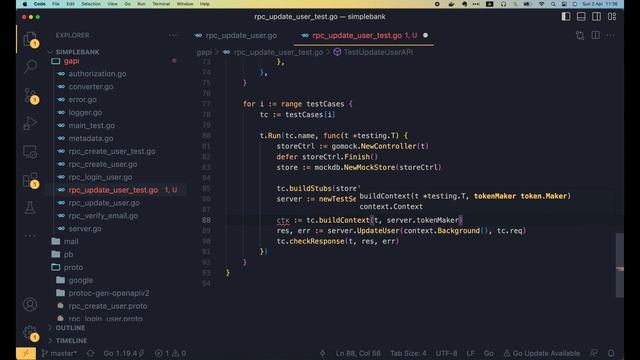Image resolution: width=640 pixels, height=360 pixels.
Task: Open the Apple menu
Action: [x=24, y=4]
